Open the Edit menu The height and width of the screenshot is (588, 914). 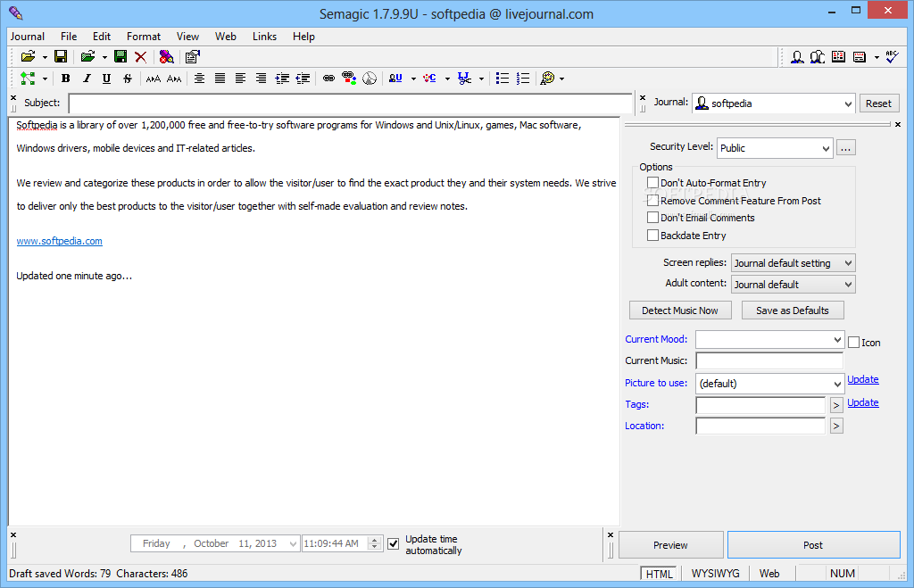(102, 36)
